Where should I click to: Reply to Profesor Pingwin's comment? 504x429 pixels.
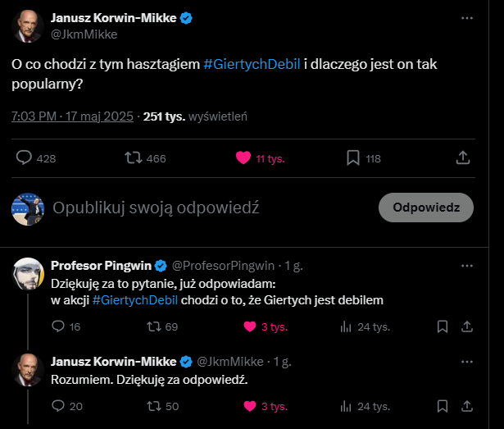point(58,326)
